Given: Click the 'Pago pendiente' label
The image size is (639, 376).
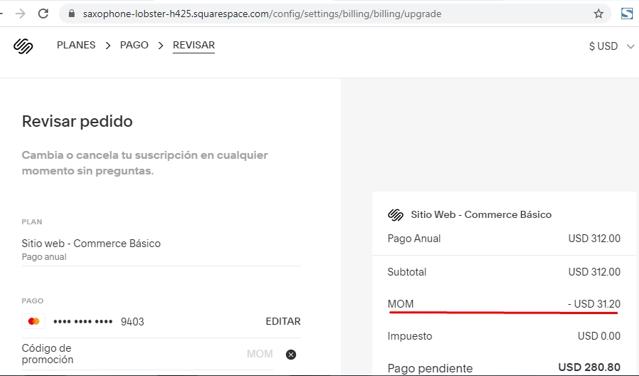Looking at the screenshot, I should click(430, 368).
